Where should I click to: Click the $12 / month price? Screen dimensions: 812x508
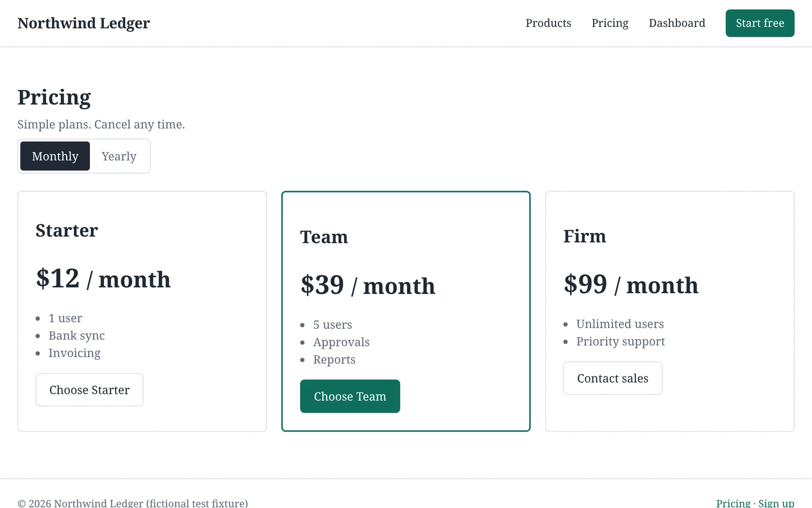tap(103, 279)
